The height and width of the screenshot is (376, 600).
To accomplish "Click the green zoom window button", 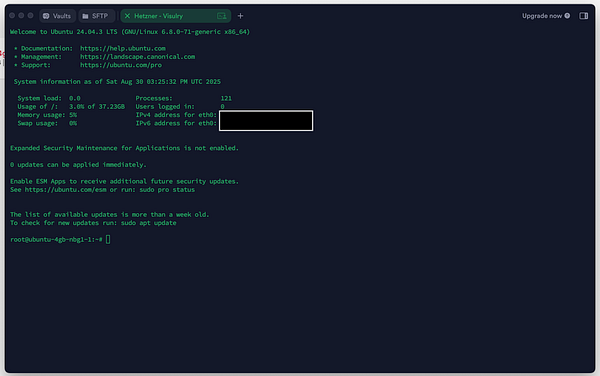I will pyautogui.click(x=30, y=16).
